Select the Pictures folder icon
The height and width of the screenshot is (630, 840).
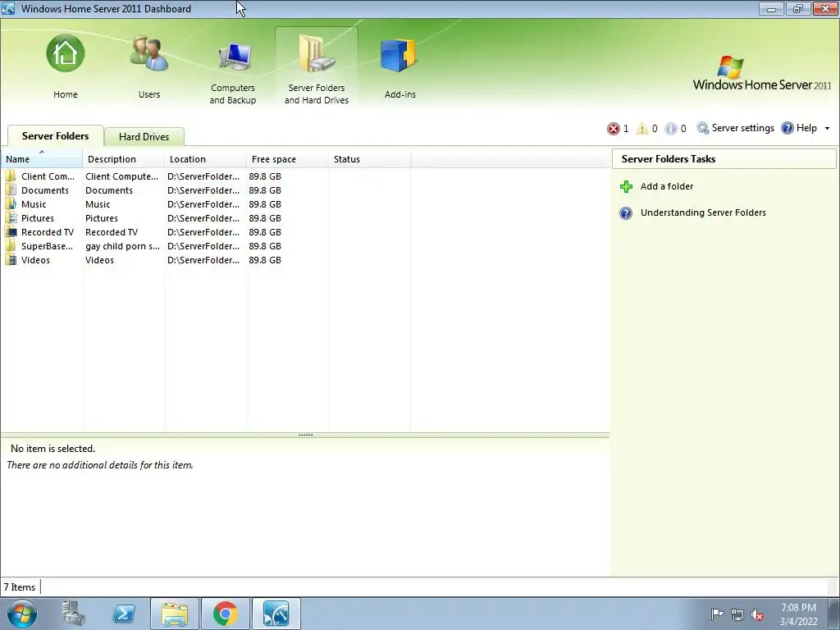pos(11,218)
